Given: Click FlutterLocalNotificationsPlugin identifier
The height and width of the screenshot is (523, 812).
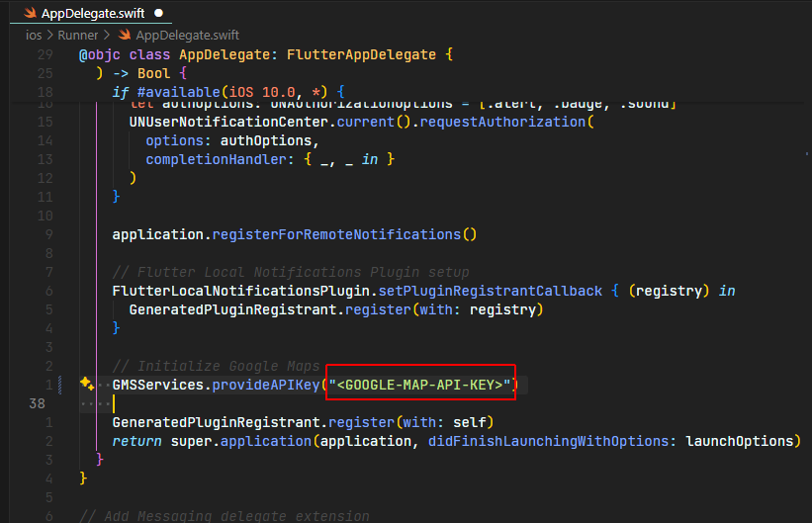Looking at the screenshot, I should click(240, 291).
